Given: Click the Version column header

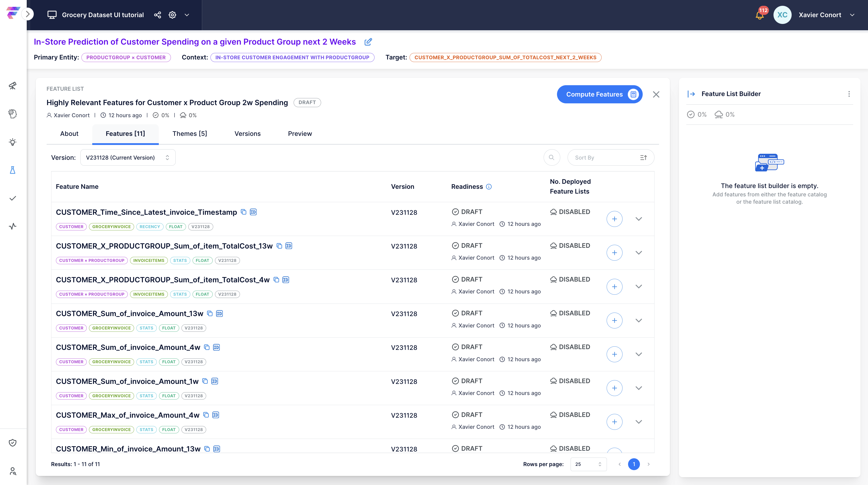Looking at the screenshot, I should pos(402,187).
